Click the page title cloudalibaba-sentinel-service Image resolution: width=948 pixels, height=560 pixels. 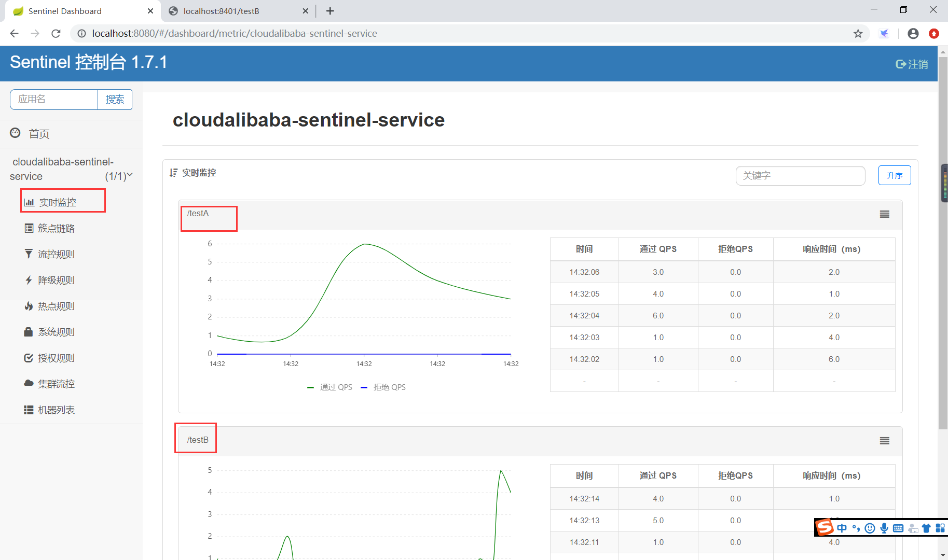pos(309,120)
